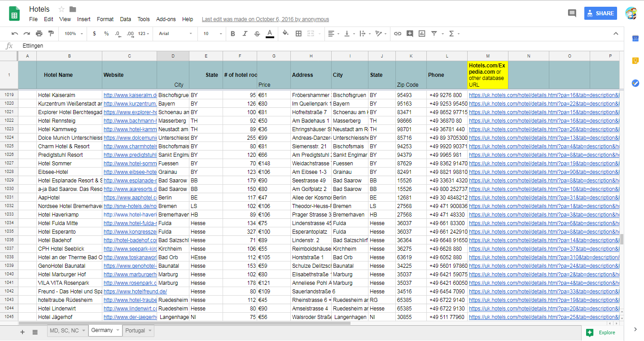Open horizontal align dropdown

coord(333,34)
